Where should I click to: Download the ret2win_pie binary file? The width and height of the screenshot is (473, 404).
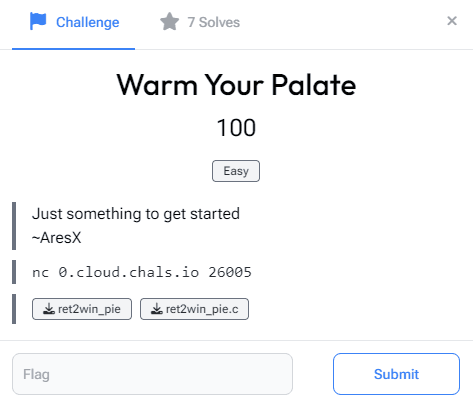point(82,309)
